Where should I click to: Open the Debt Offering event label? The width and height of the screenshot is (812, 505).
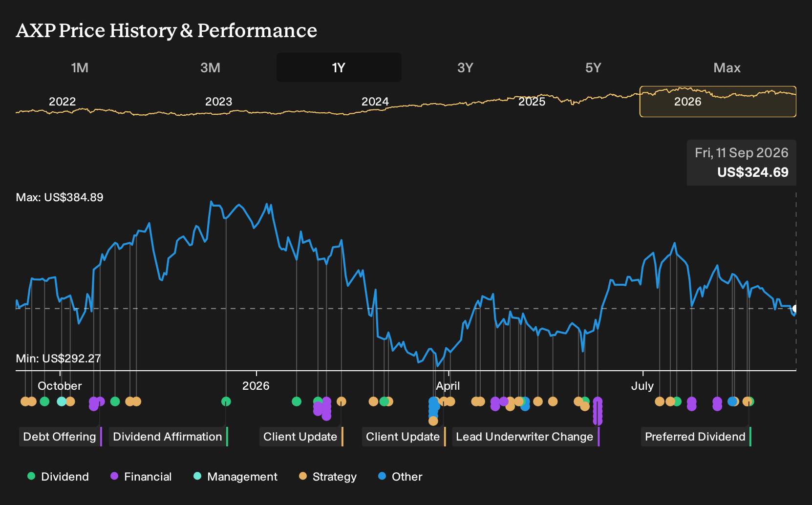[x=61, y=437]
